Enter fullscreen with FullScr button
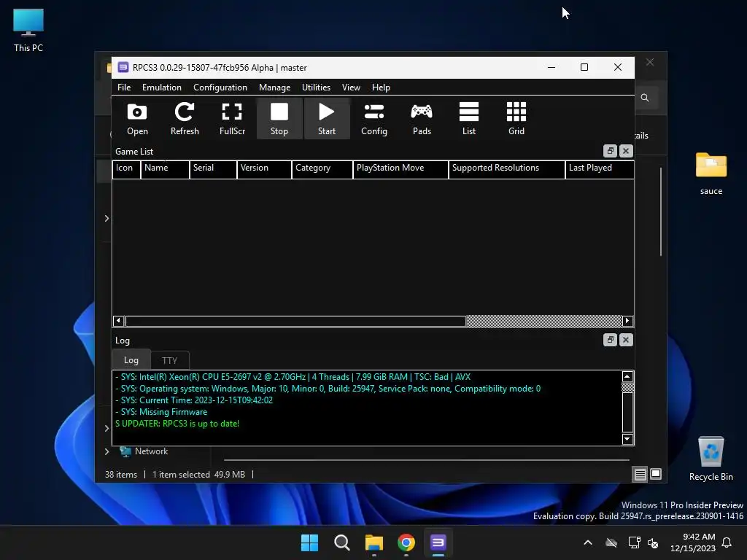 [x=232, y=119]
